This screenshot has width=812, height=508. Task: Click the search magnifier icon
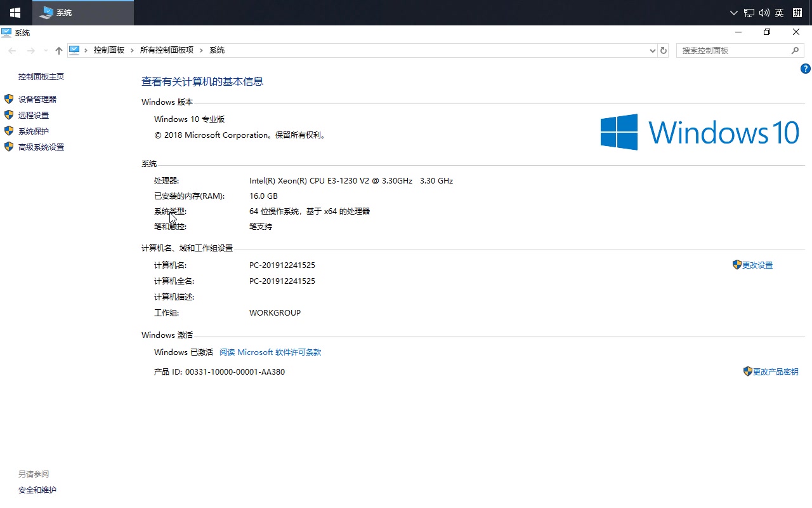point(795,50)
